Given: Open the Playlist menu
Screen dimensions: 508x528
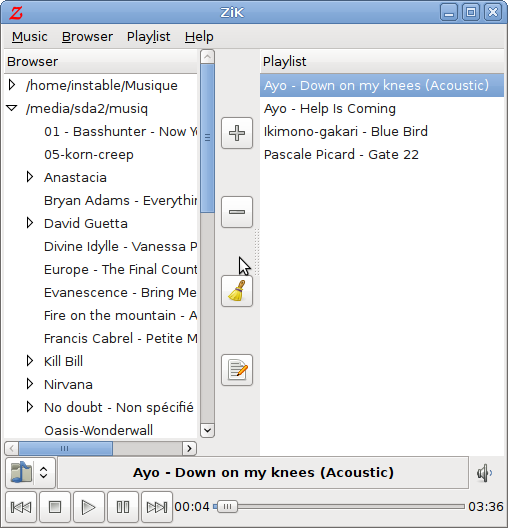Looking at the screenshot, I should 148,36.
